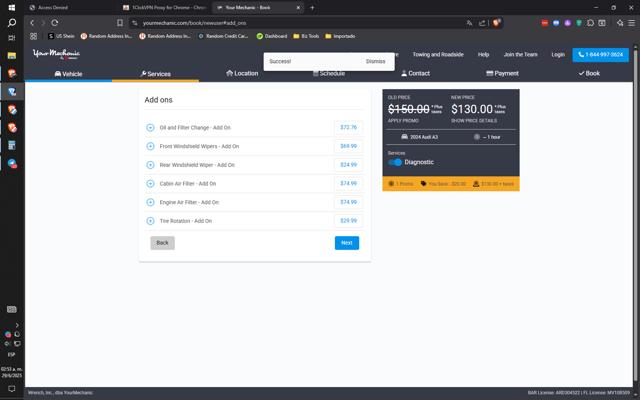
Task: Open the translate page icon
Action: [469, 23]
